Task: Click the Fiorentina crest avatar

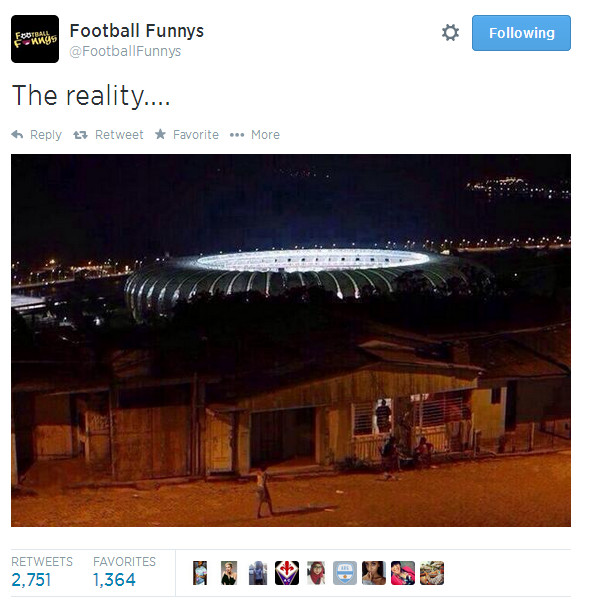Action: tap(287, 573)
